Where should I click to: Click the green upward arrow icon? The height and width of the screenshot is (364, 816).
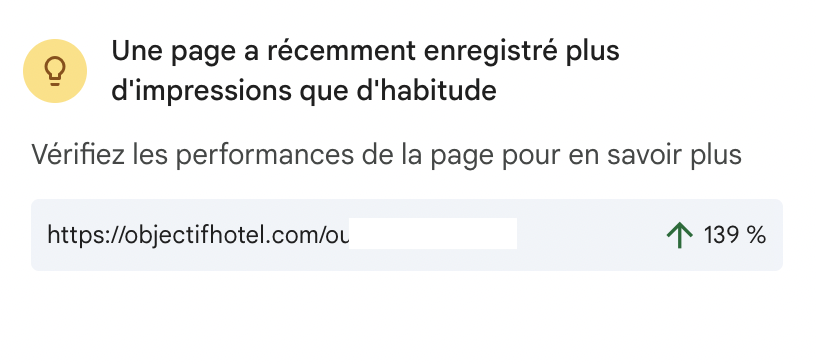[x=680, y=235]
